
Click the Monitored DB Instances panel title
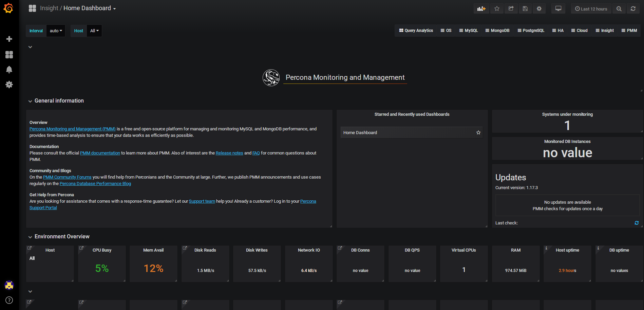[x=567, y=142]
